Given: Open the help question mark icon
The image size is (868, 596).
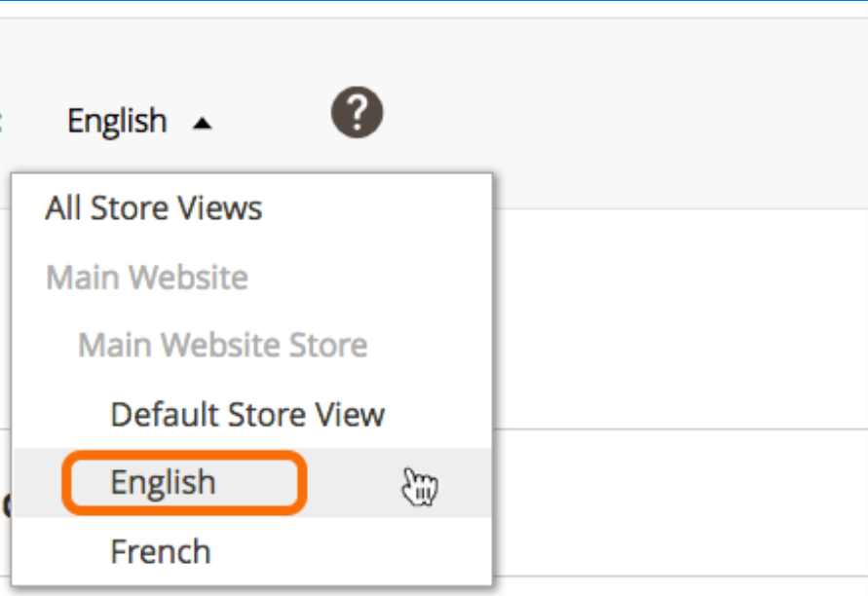Looking at the screenshot, I should [x=358, y=112].
